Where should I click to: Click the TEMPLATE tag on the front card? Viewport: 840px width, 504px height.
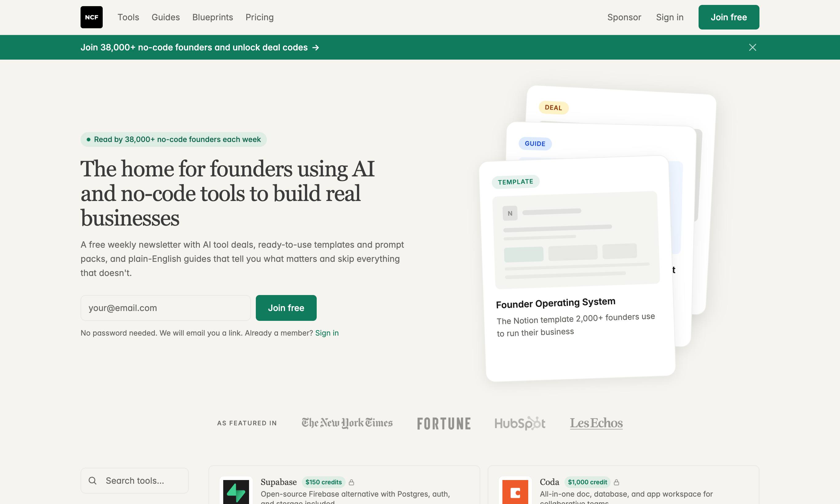click(516, 182)
